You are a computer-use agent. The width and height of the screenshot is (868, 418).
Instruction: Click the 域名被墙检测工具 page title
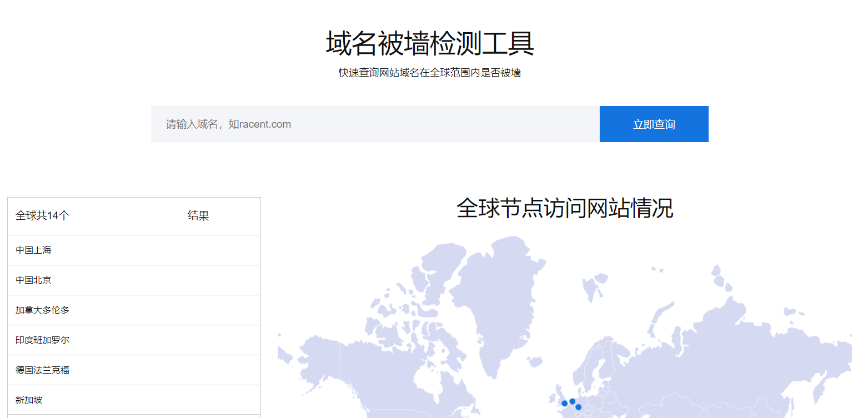(x=429, y=43)
